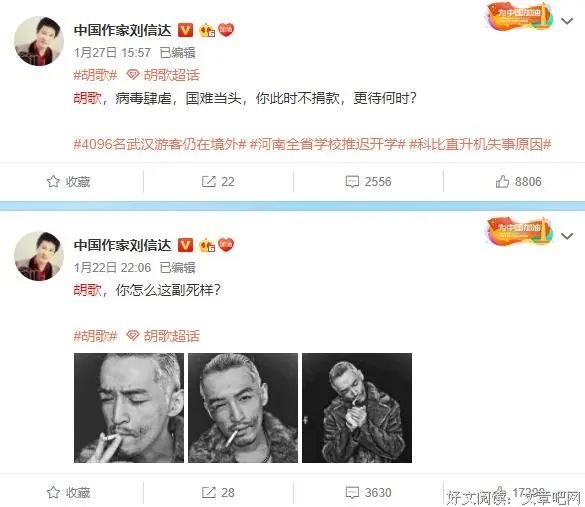Like the first post with 8806 likes

coord(518,182)
